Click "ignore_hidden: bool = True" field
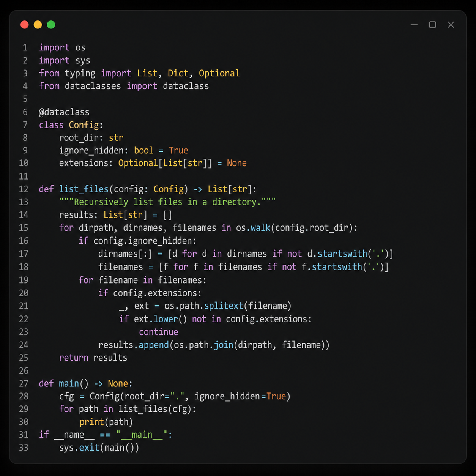This screenshot has width=476, height=476. click(x=124, y=150)
